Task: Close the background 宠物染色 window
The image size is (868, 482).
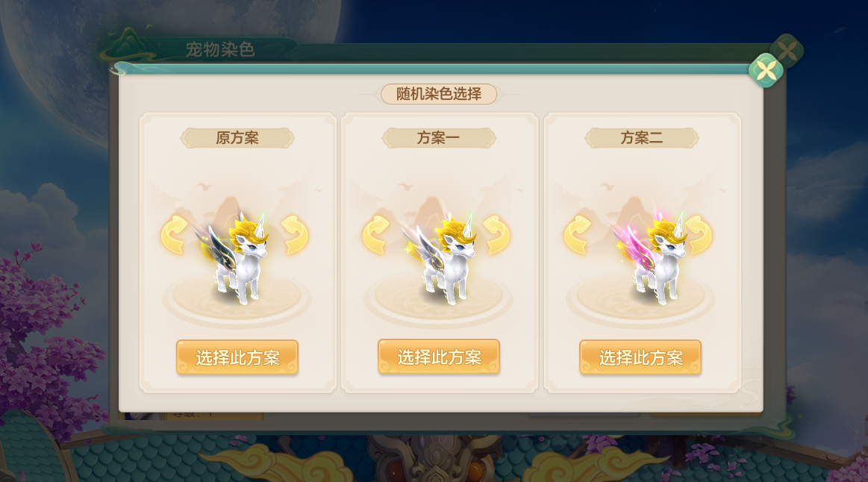Action: (x=787, y=51)
